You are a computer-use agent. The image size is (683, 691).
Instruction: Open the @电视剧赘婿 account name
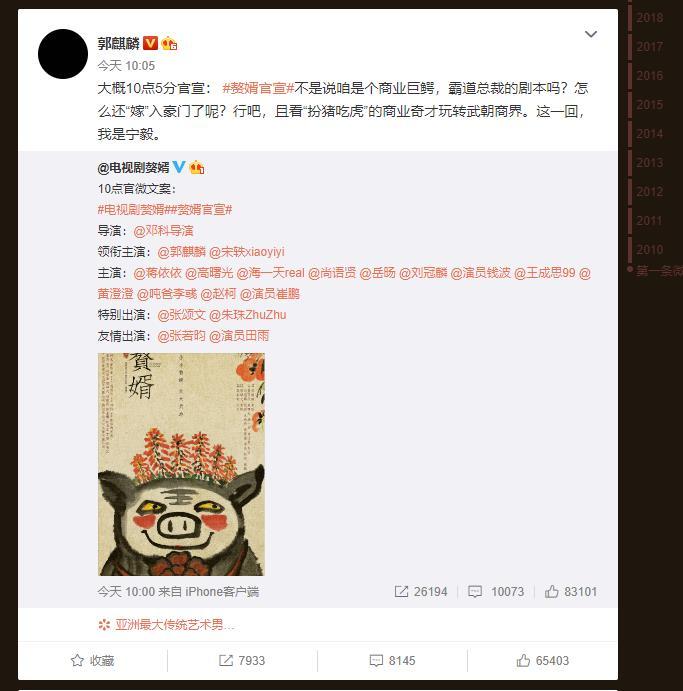point(134,167)
